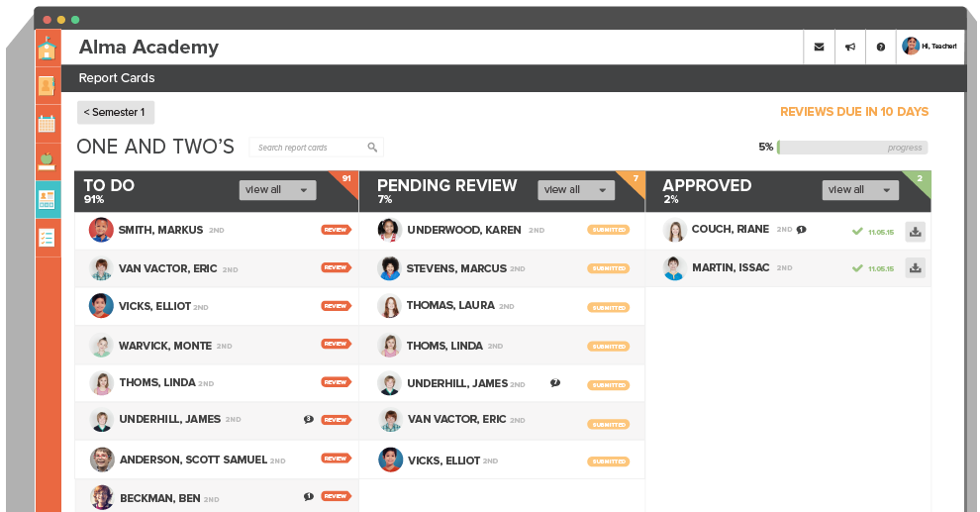Expand the Pending Review view all dropdown
This screenshot has width=980, height=512.
click(x=575, y=190)
